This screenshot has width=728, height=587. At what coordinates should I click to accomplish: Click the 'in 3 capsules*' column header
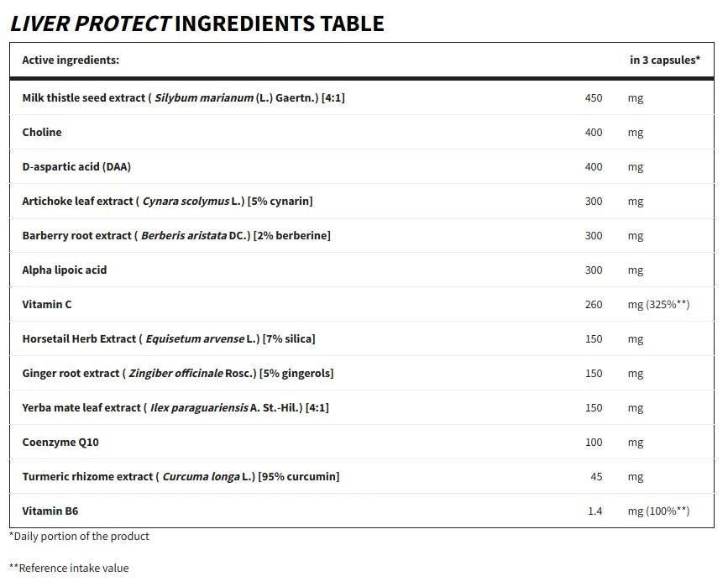pos(665,60)
